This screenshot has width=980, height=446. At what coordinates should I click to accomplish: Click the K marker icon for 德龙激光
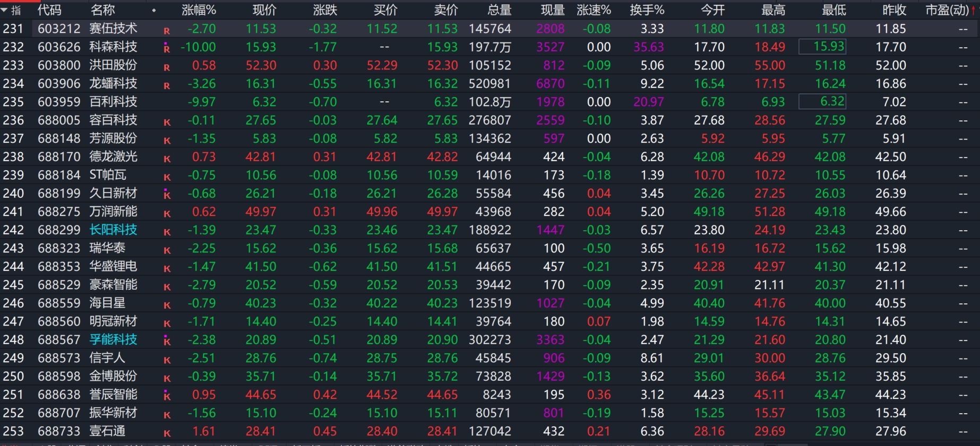click(x=167, y=159)
